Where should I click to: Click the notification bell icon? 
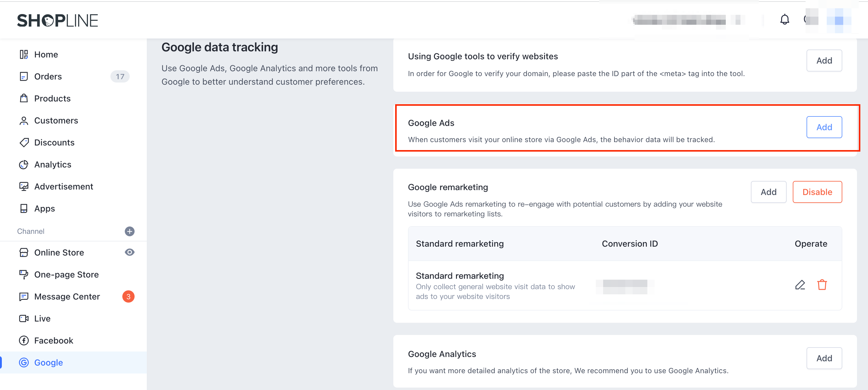coord(785,20)
